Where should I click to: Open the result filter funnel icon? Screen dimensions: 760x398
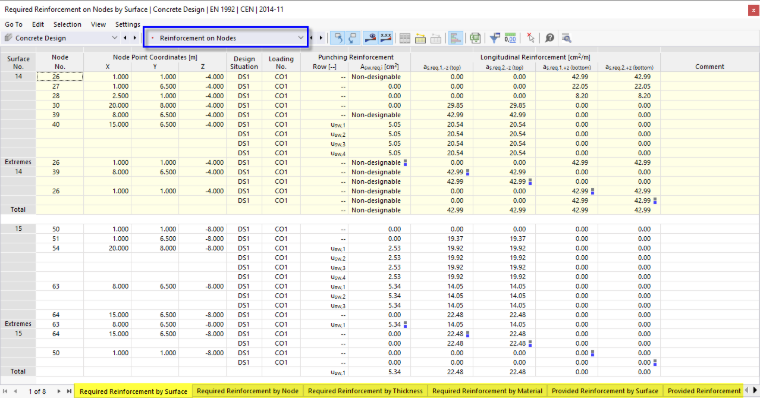point(495,38)
